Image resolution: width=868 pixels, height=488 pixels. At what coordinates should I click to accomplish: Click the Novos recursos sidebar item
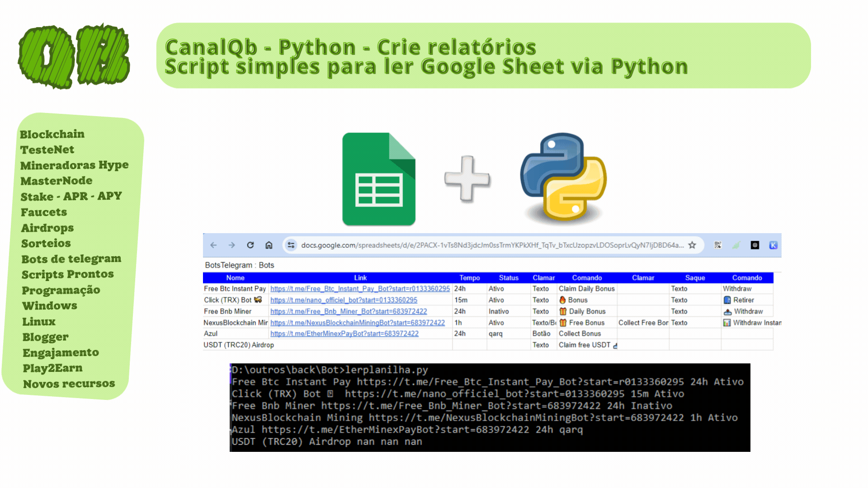click(x=69, y=384)
